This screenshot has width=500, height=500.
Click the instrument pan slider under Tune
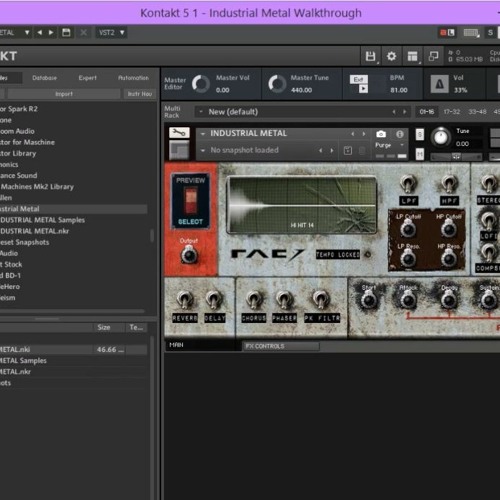coord(456,157)
